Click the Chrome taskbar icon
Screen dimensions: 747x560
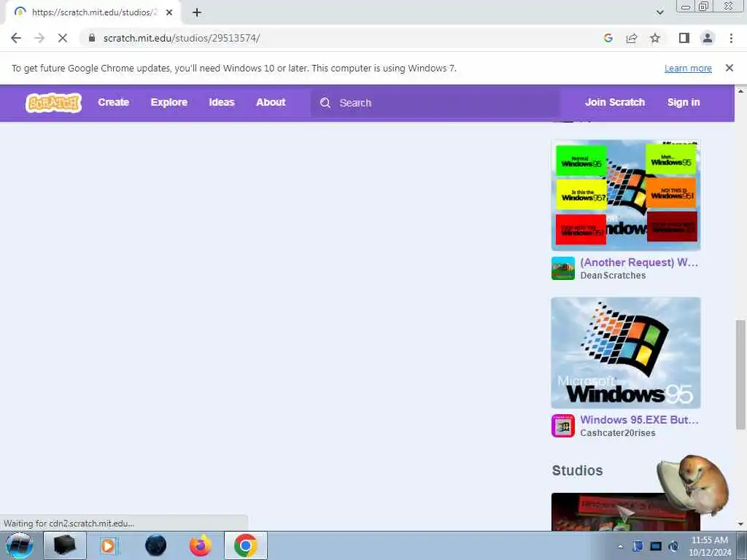246,545
